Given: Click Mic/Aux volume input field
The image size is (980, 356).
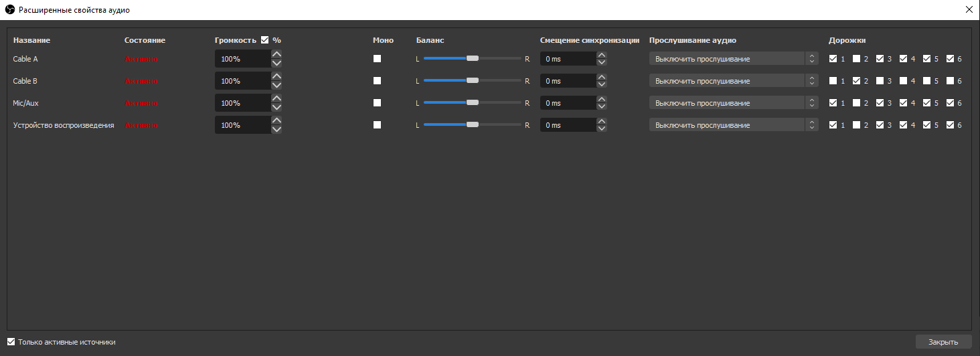Looking at the screenshot, I should point(242,103).
